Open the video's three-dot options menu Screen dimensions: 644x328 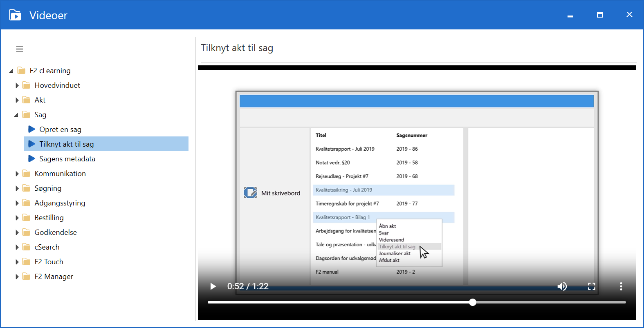point(621,286)
